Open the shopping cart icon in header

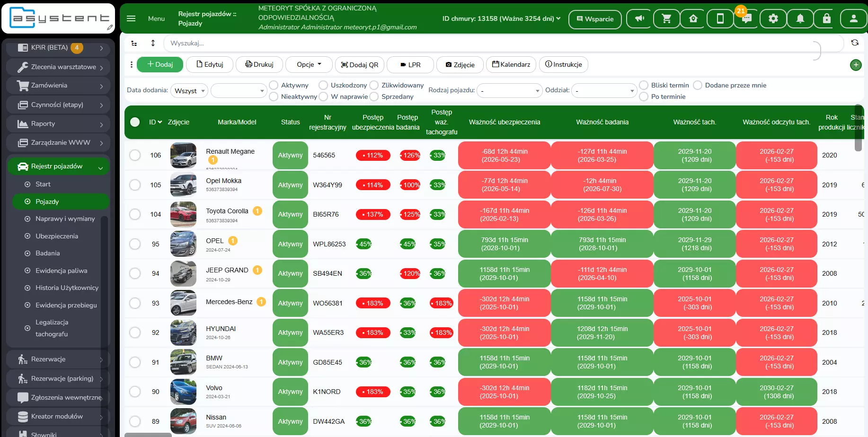tap(666, 19)
